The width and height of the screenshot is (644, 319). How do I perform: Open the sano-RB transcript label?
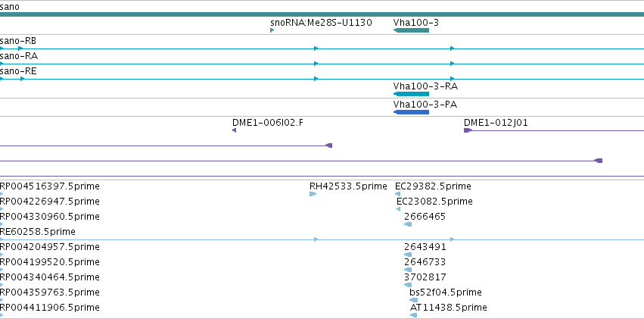point(18,41)
